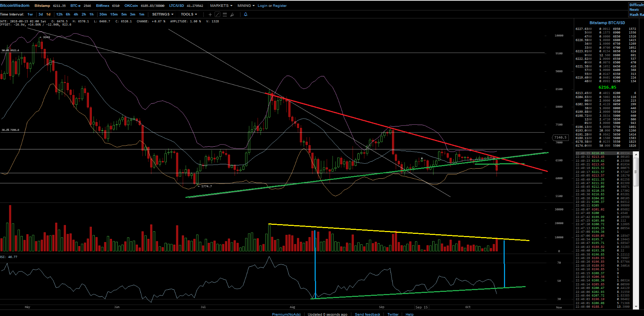
Task: Select the 15m time interval
Action: [x=114, y=14]
